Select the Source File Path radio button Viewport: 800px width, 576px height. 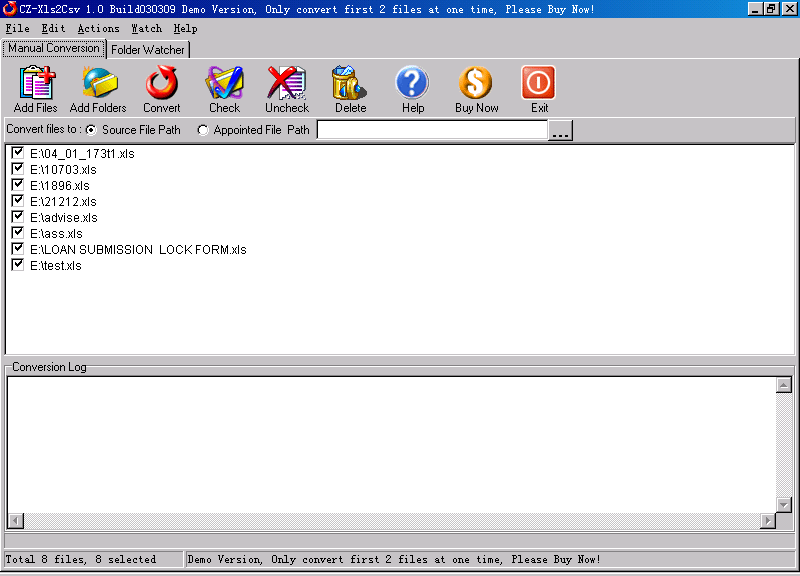click(91, 130)
